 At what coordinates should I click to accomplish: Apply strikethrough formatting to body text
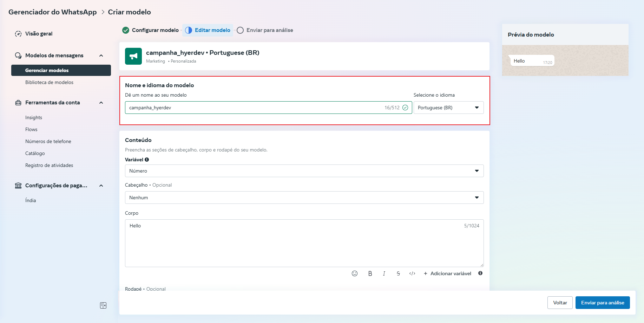(398, 273)
